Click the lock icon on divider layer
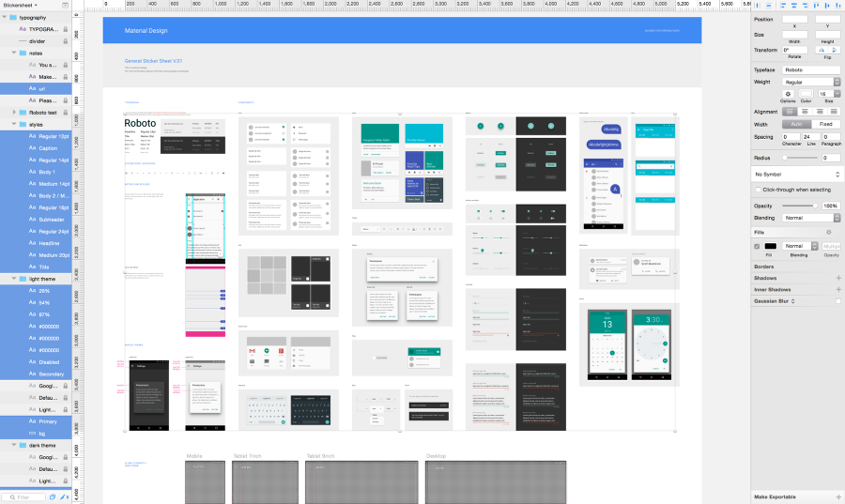Image resolution: width=845 pixels, height=504 pixels. click(65, 41)
